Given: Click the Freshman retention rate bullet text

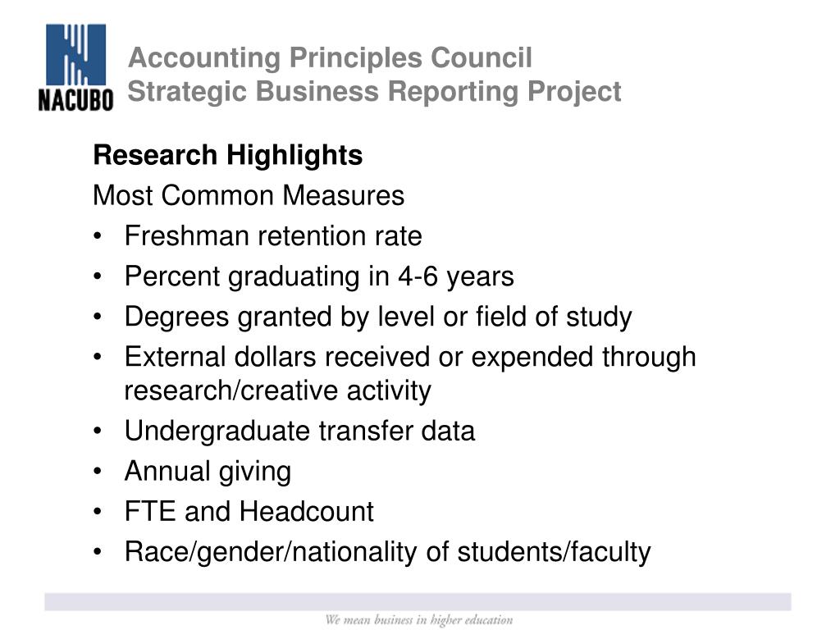Looking at the screenshot, I should tap(273, 236).
